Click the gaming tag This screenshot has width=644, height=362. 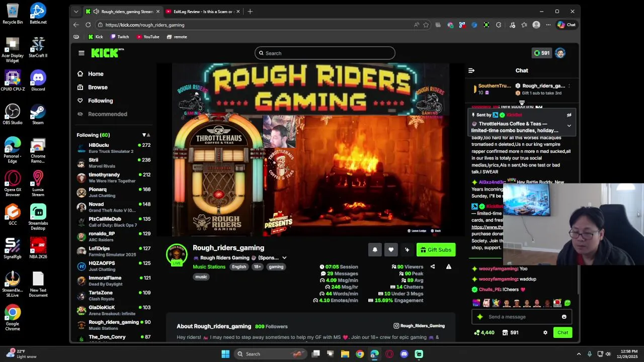276,267
